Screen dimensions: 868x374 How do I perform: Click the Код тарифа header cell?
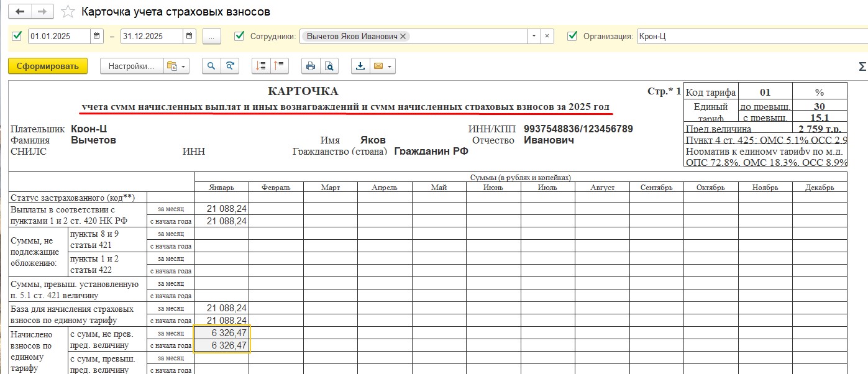click(711, 91)
